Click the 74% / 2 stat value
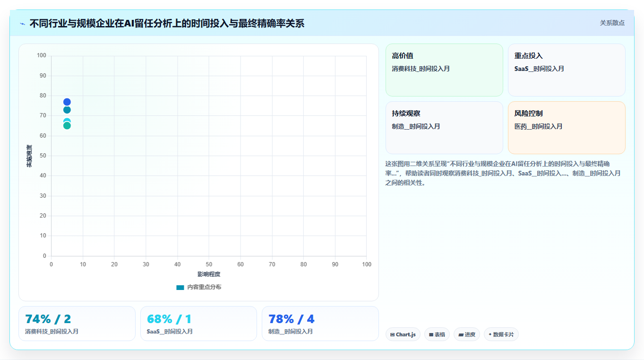Viewport: 644px width, 360px height. click(48, 319)
